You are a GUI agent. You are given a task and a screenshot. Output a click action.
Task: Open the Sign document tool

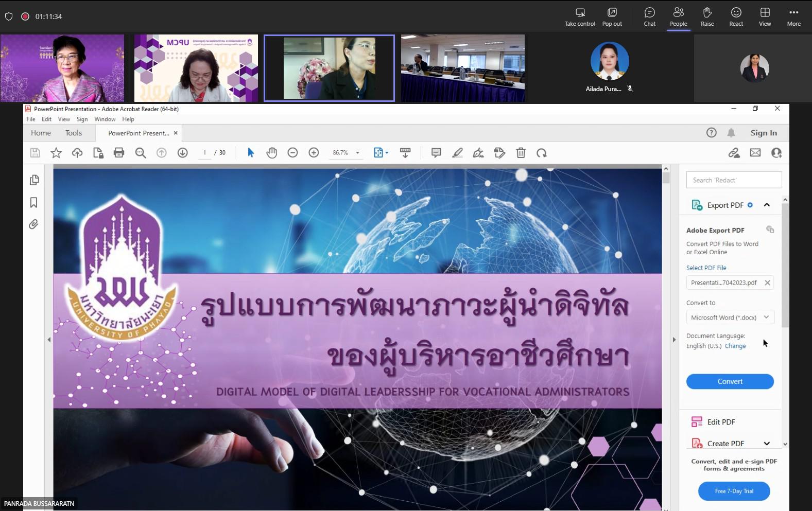pos(478,153)
